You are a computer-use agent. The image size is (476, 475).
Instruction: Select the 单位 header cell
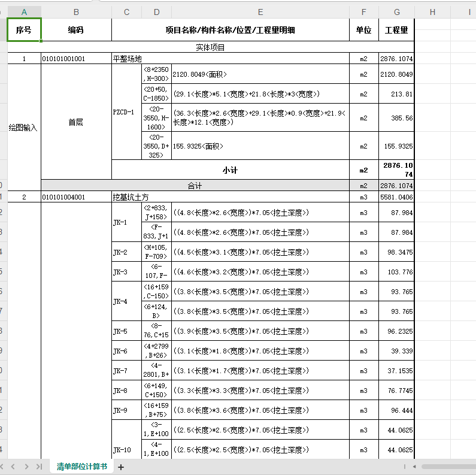363,30
